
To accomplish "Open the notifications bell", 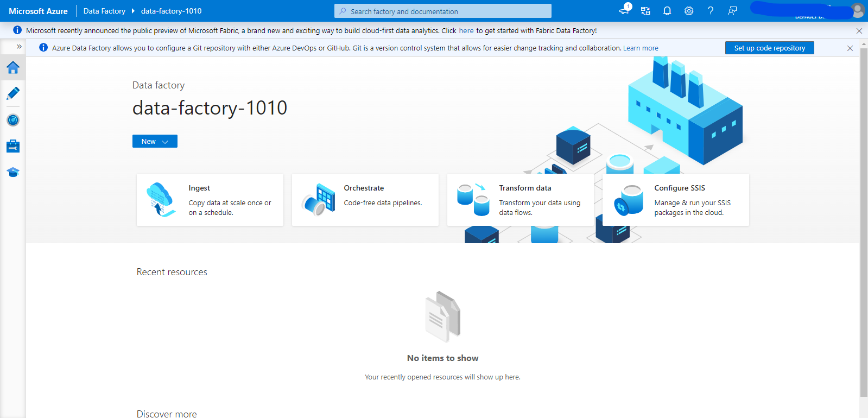I will (x=667, y=11).
